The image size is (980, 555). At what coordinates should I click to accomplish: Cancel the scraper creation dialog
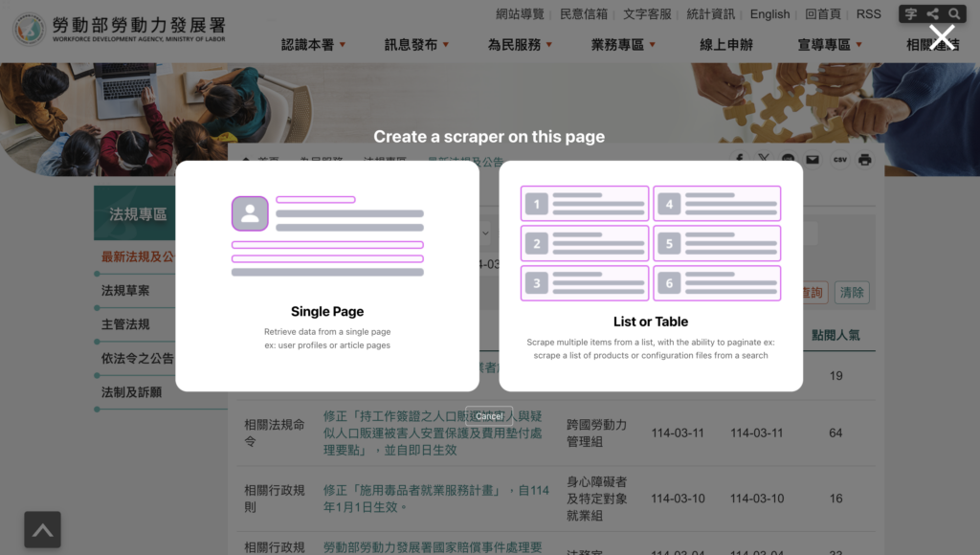(x=489, y=416)
